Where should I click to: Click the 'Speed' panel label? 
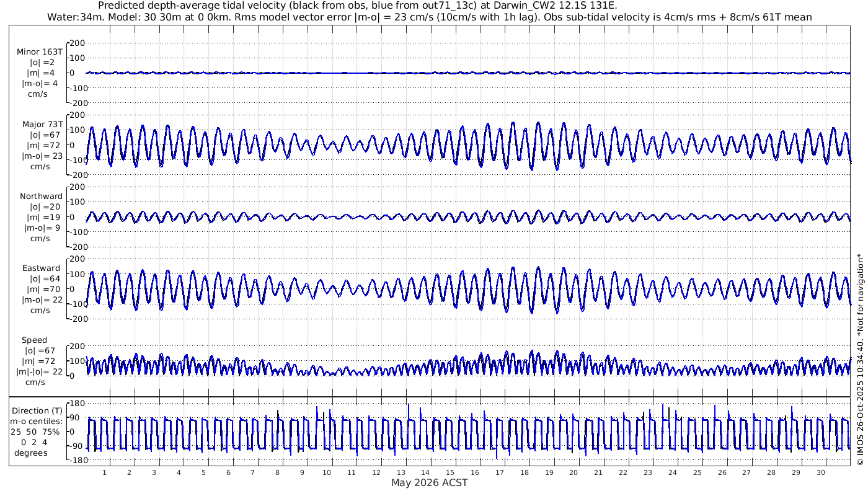(34, 340)
